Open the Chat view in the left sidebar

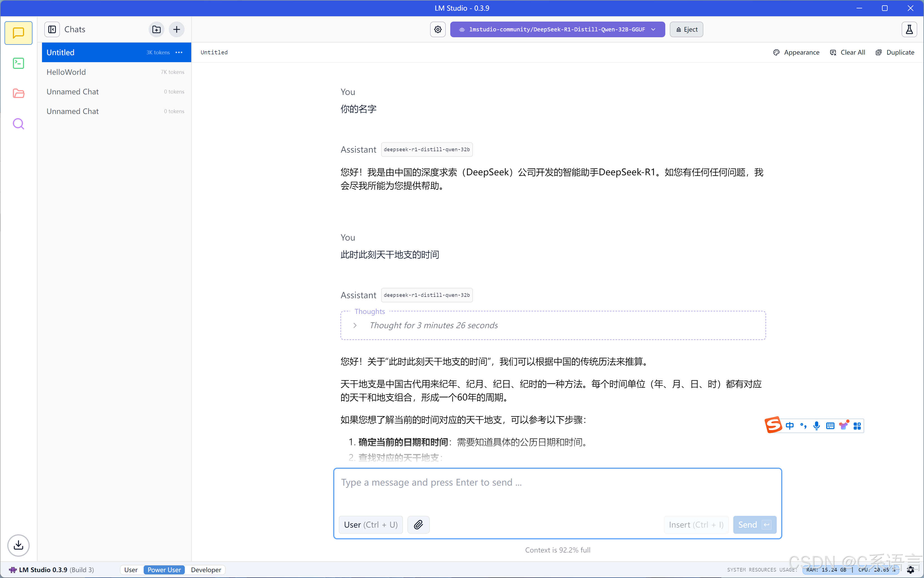[x=18, y=33]
